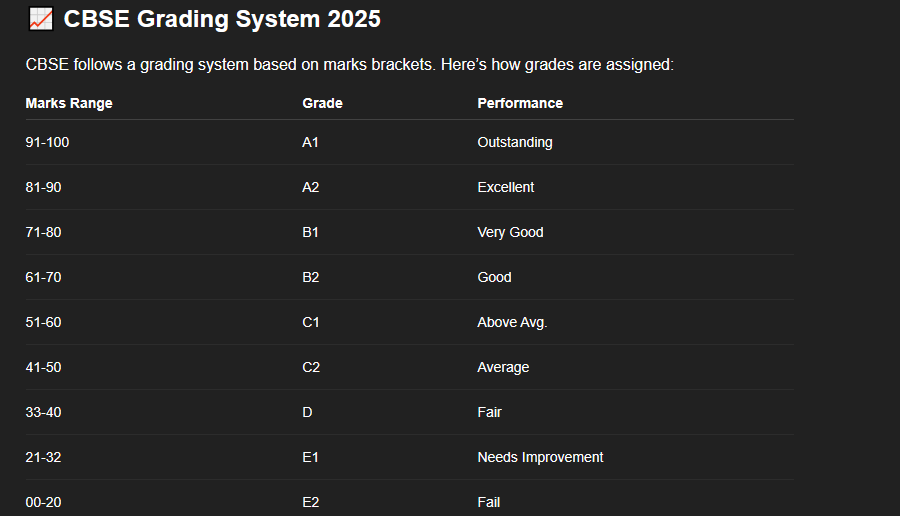Click the Marks Range column header

[x=69, y=103]
